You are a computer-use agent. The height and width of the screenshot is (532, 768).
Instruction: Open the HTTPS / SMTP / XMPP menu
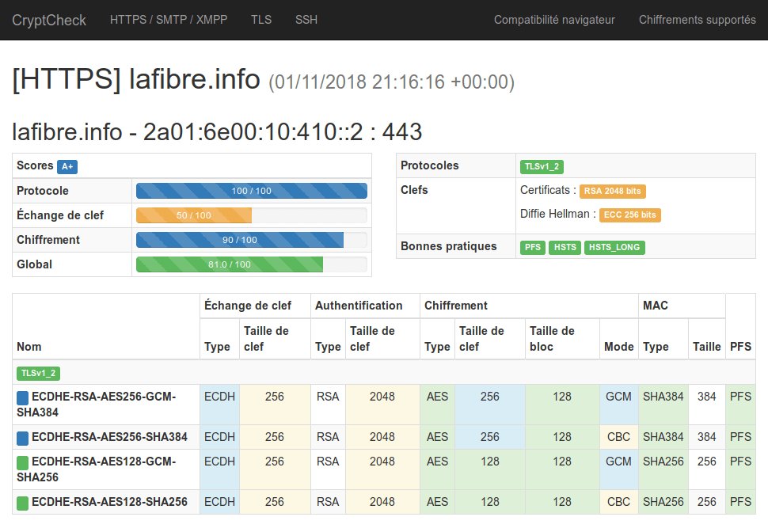click(169, 20)
